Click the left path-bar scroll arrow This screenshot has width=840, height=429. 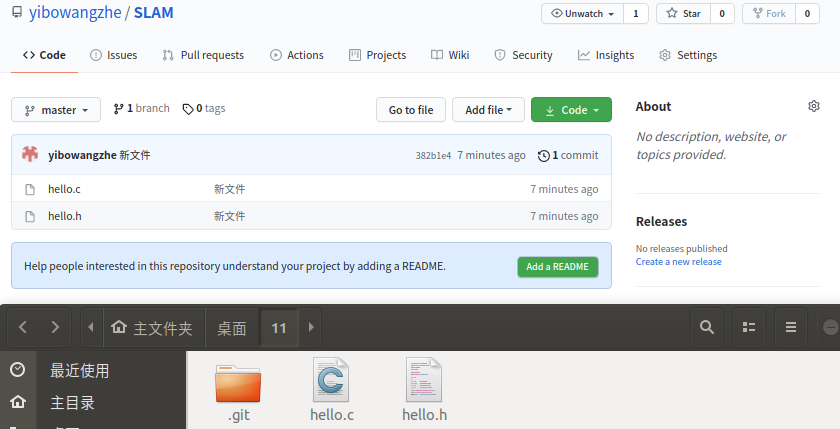point(91,327)
